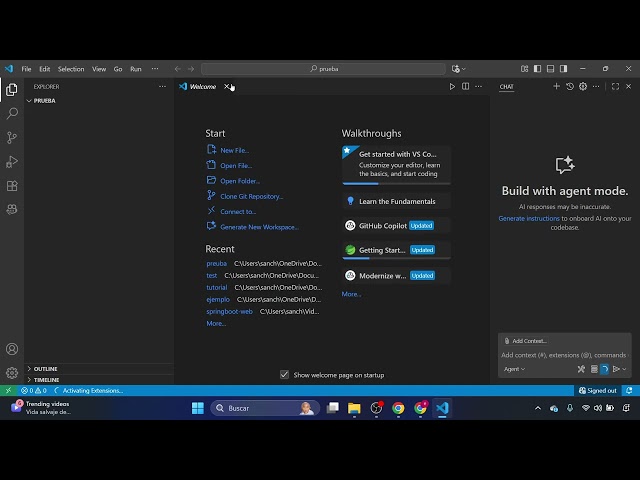This screenshot has height=480, width=640.
Task: Toggle the secondary side bar
Action: point(564,69)
